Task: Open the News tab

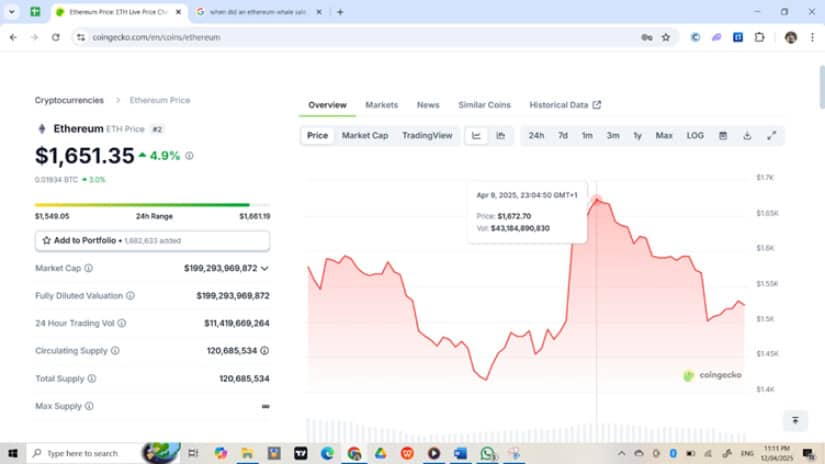Action: 428,105
